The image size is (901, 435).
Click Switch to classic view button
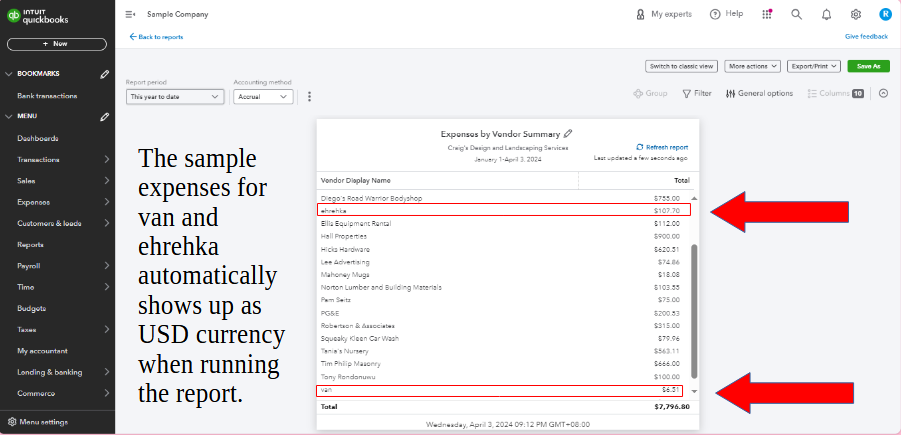click(x=681, y=66)
